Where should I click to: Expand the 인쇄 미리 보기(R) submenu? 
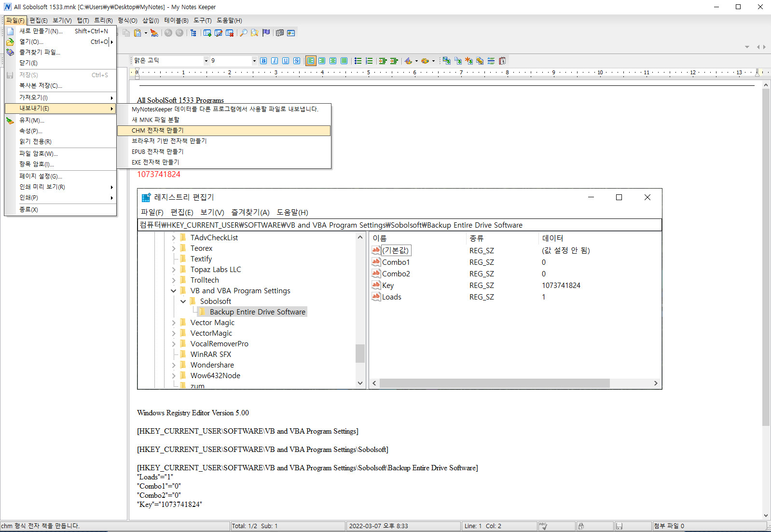60,187
